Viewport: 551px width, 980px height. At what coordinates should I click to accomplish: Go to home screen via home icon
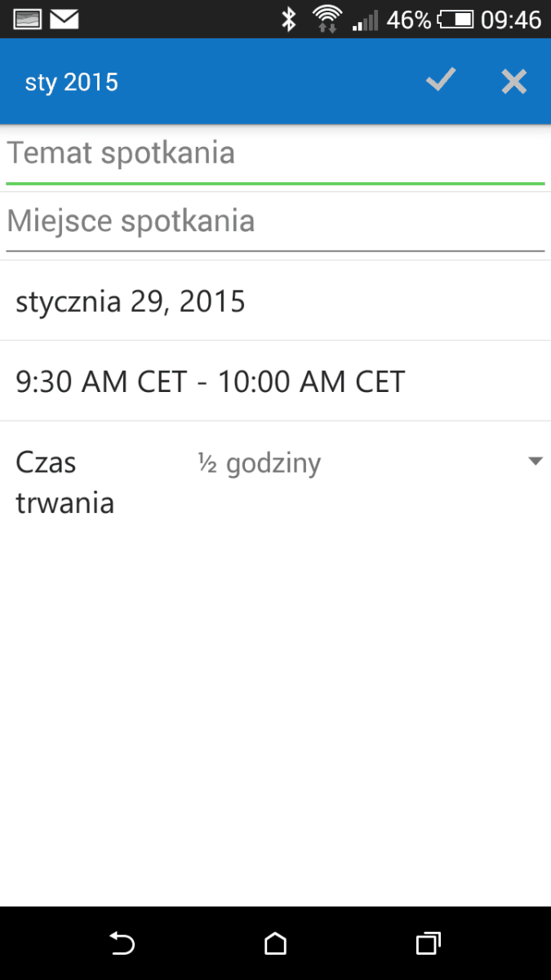tap(276, 944)
